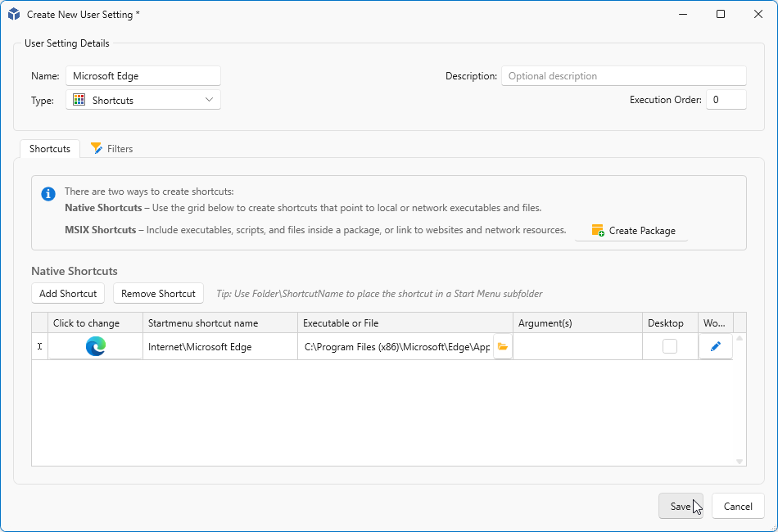Screen dimensions: 778x532
Task: Expand the Type dropdown arrow
Action: coord(210,100)
